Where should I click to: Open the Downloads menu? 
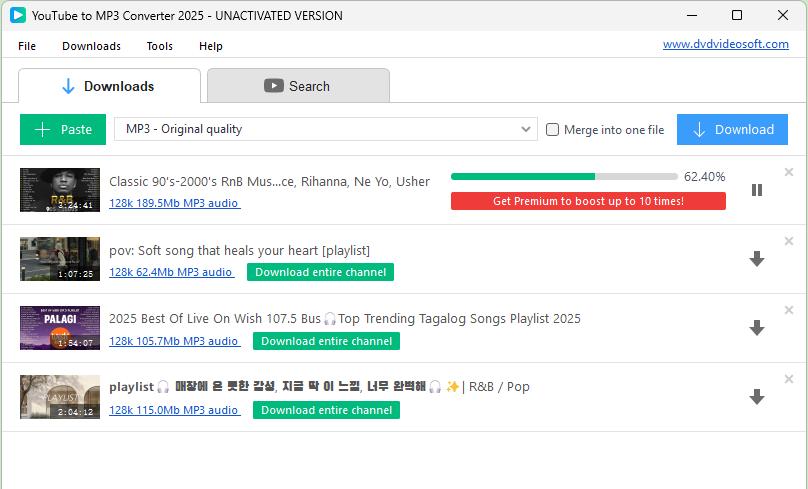[91, 46]
